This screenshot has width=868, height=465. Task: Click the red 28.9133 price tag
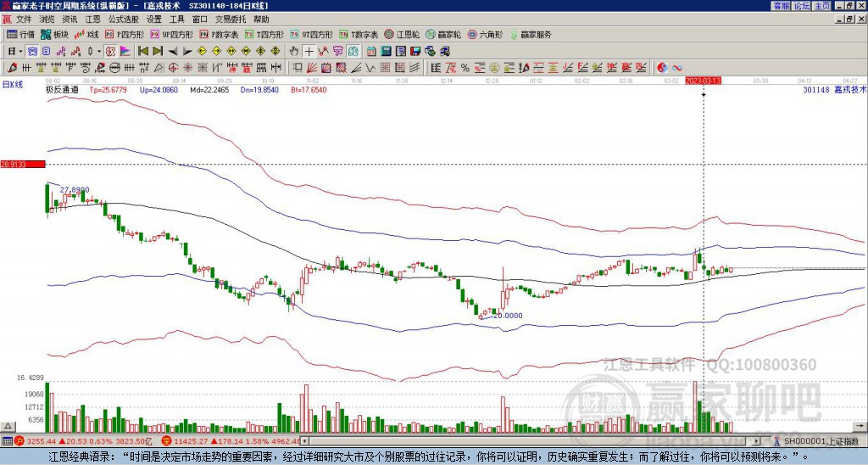[x=23, y=164]
